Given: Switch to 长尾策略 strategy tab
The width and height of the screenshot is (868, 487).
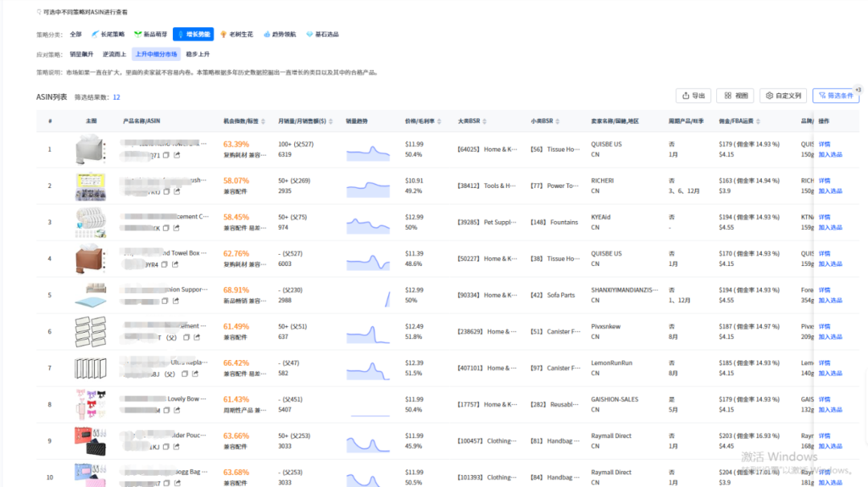Looking at the screenshot, I should pyautogui.click(x=108, y=35).
